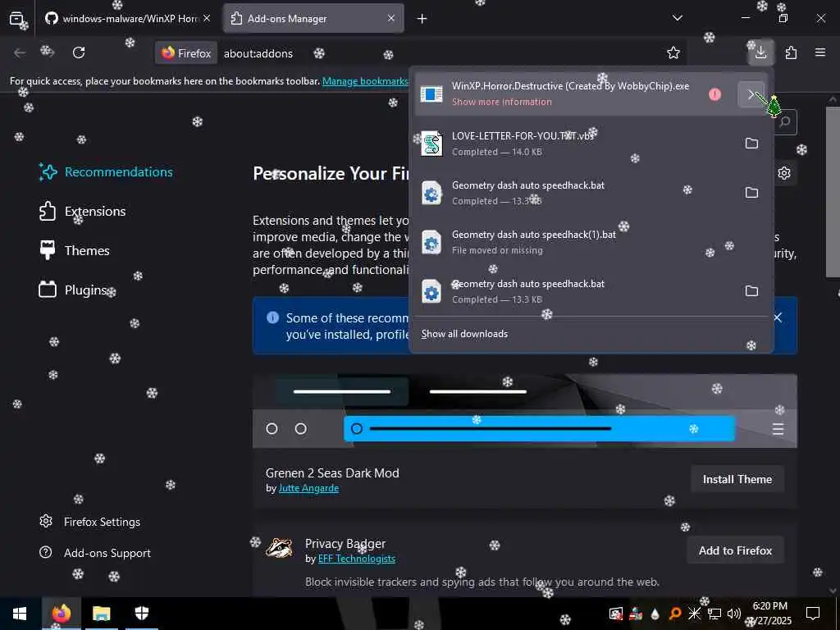Show last Geometry dash speedhack.bat in folder
The height and width of the screenshot is (630, 840).
tap(751, 291)
